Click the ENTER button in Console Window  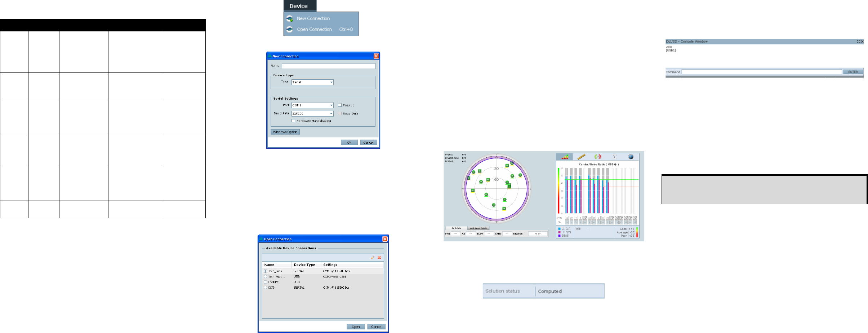tap(853, 72)
